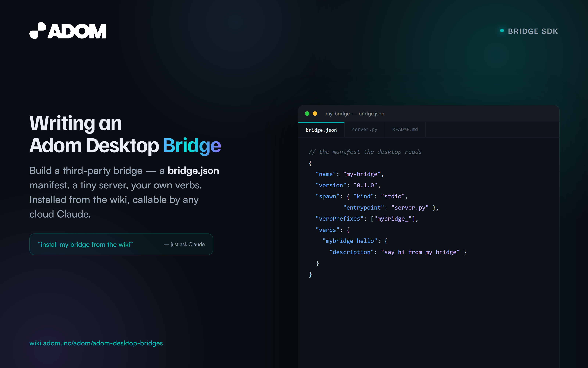Click the "mybridge_hello" code line
This screenshot has width=588, height=368.
coord(355,241)
